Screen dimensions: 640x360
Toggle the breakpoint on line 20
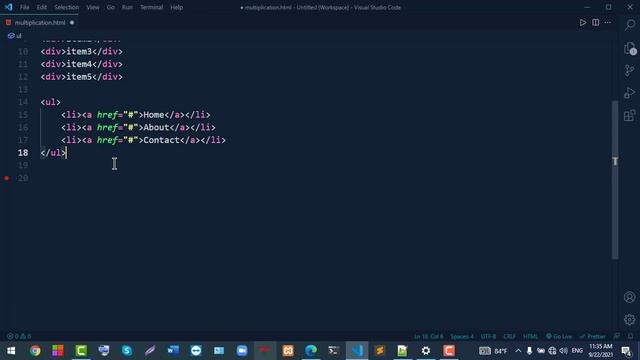point(7,178)
